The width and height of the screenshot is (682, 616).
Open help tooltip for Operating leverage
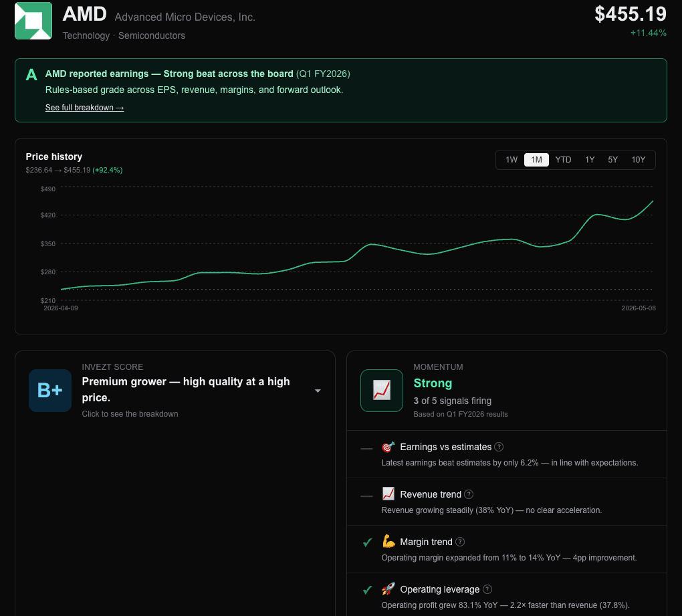(487, 589)
